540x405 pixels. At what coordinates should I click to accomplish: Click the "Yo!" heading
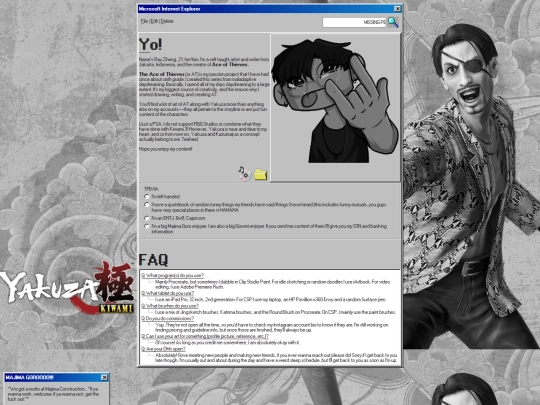point(150,45)
